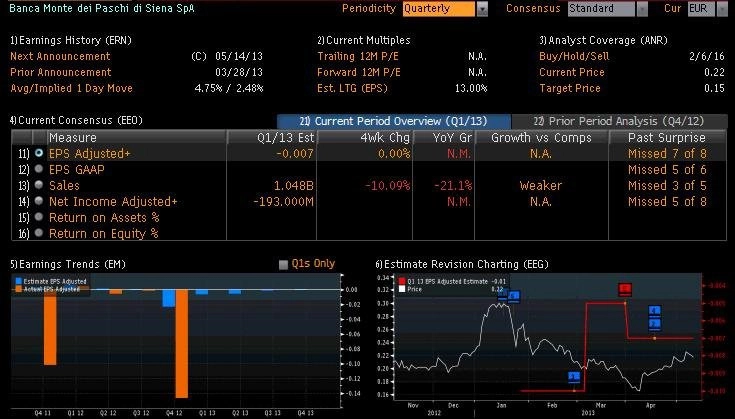735x419 pixels.
Task: Select the Return on Equity % radio button
Action: (39, 232)
